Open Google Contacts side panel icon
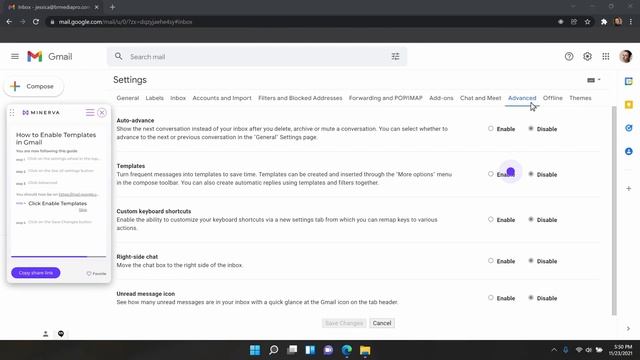Screen dimensions: 640x360 point(629,151)
